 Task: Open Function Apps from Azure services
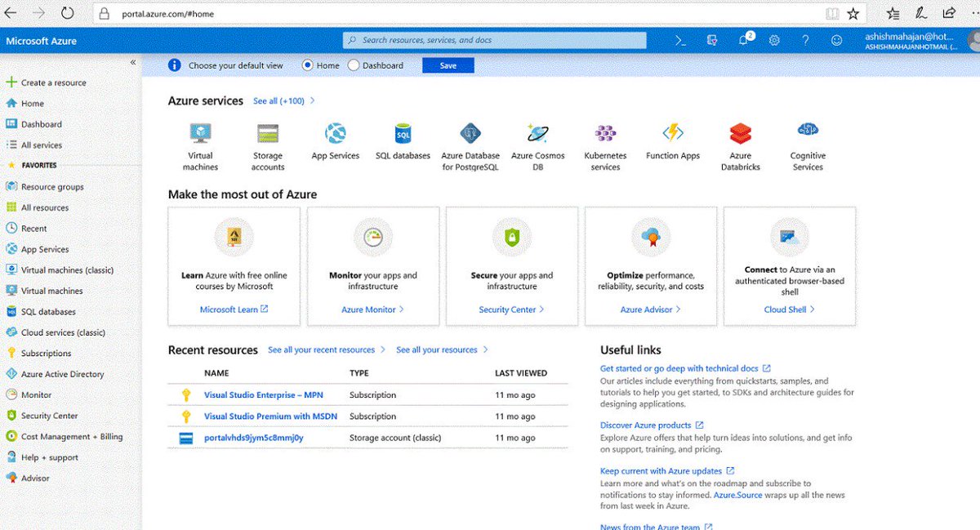[x=672, y=133]
